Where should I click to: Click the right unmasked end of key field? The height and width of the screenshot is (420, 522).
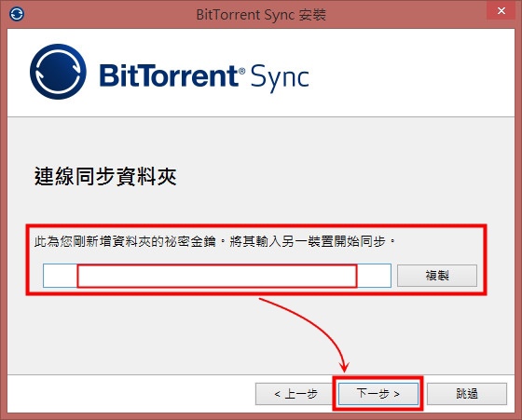pyautogui.click(x=374, y=276)
